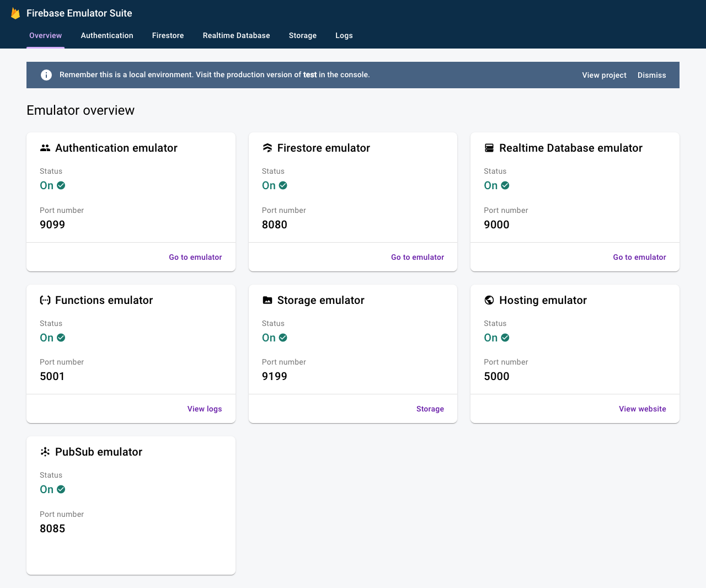Click View project in the banner
The image size is (706, 588).
(605, 75)
